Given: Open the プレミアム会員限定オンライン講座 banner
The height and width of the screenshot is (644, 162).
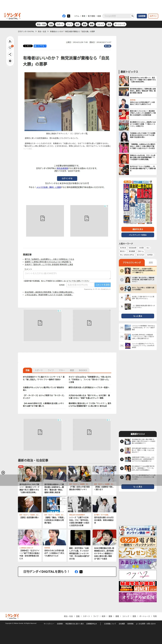Looking at the screenshot, I should coord(138,530).
